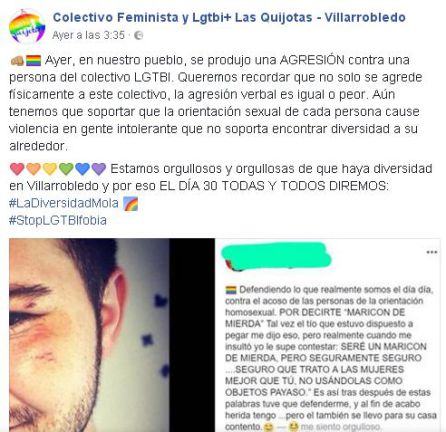This screenshot has height=432, width=446.
Task: Click the orange heart emoji
Action: (34, 169)
